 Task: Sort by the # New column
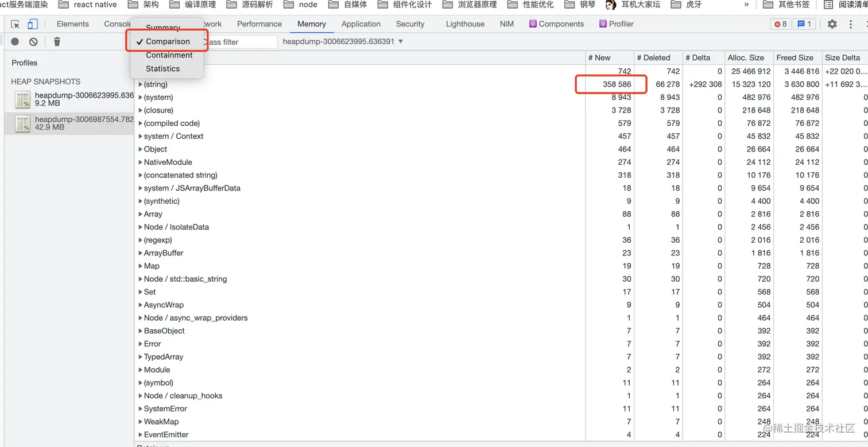coord(610,57)
